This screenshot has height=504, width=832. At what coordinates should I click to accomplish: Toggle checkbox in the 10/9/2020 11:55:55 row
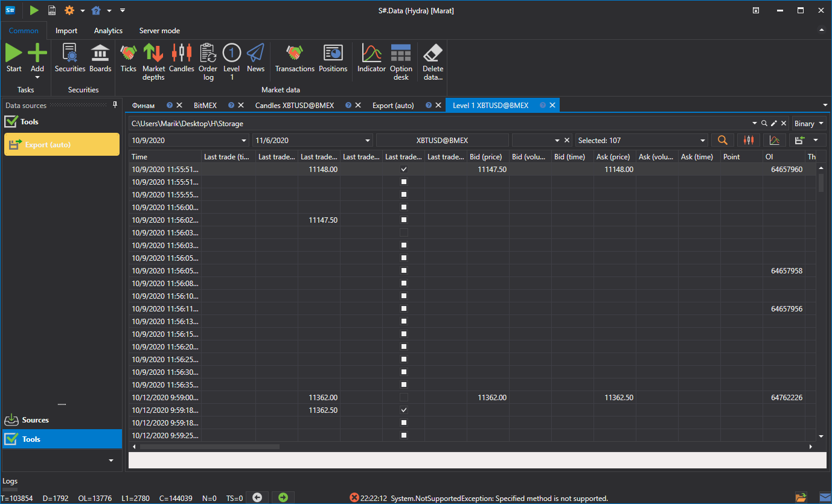tap(404, 194)
